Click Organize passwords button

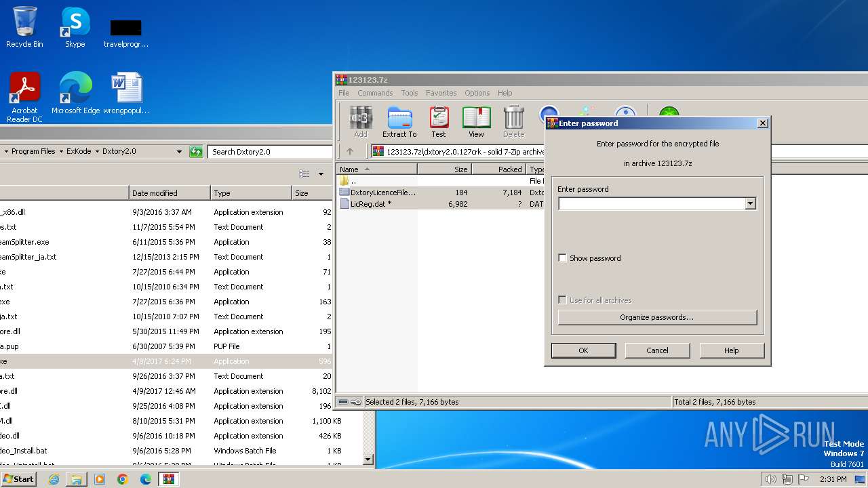click(x=656, y=317)
